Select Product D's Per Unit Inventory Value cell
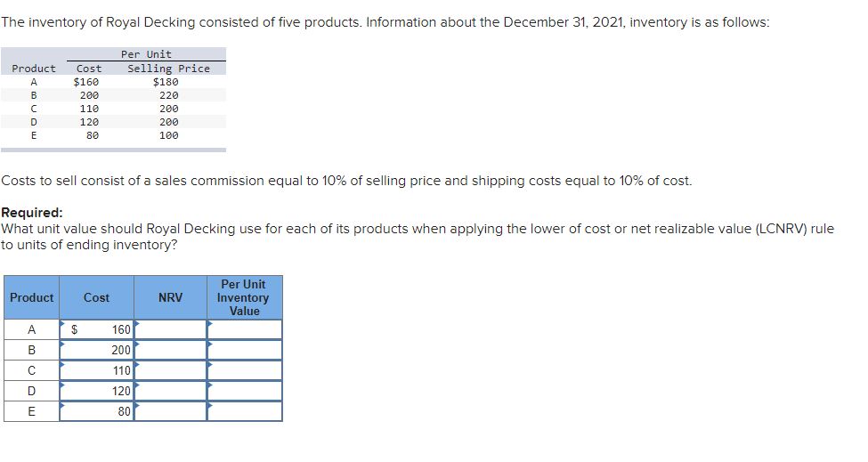The image size is (868, 462). pos(244,392)
